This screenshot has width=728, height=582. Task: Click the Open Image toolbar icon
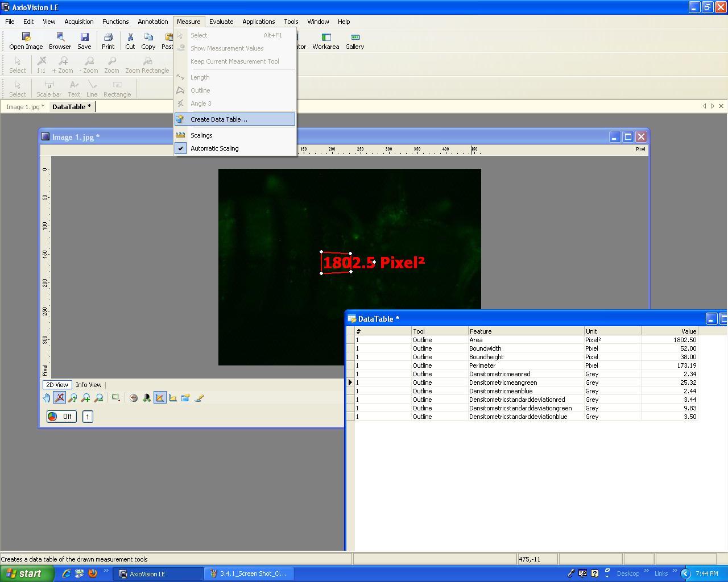pos(26,40)
